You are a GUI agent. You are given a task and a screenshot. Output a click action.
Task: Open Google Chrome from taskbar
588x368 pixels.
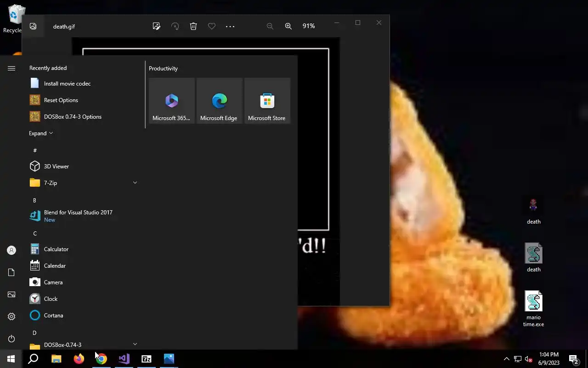[102, 359]
